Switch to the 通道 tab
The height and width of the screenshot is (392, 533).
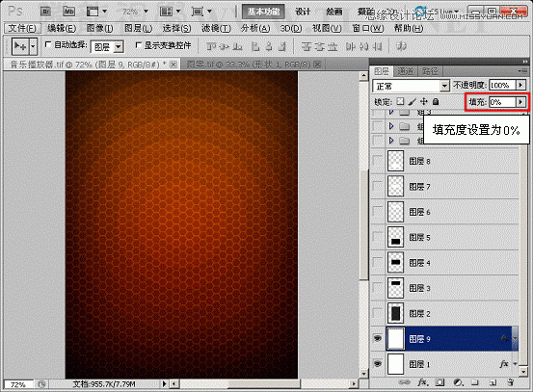pos(405,71)
